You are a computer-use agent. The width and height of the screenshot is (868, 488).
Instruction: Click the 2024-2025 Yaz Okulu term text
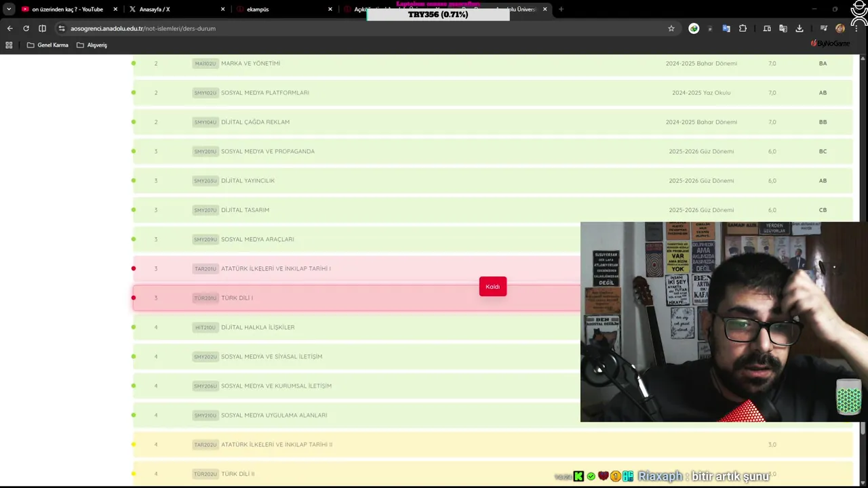[x=701, y=93]
